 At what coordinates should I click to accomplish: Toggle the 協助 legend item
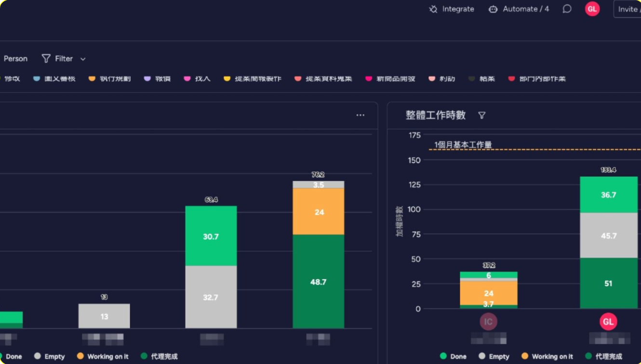[x=442, y=78]
